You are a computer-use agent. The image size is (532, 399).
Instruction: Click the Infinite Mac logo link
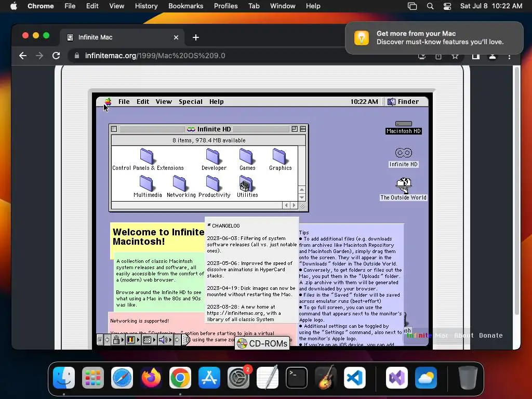[x=427, y=335]
